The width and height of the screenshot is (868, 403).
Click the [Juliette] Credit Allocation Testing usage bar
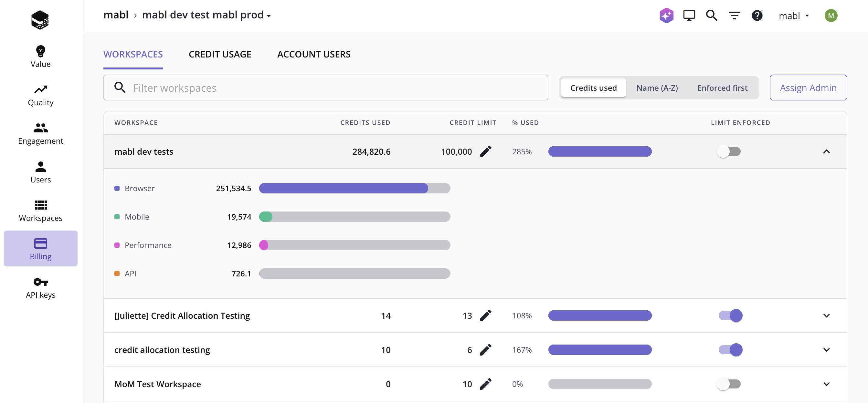(600, 315)
